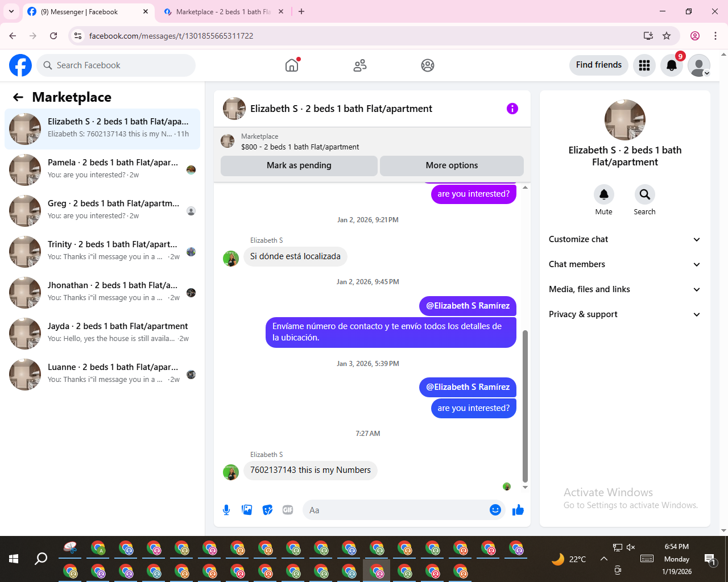Open the Chrome profile icon
Screen dimensions: 728x582
click(x=695, y=36)
